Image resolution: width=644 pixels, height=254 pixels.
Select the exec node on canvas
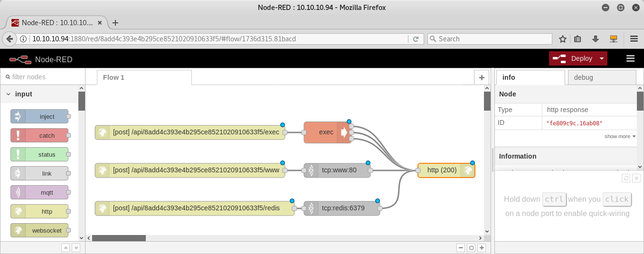point(328,132)
